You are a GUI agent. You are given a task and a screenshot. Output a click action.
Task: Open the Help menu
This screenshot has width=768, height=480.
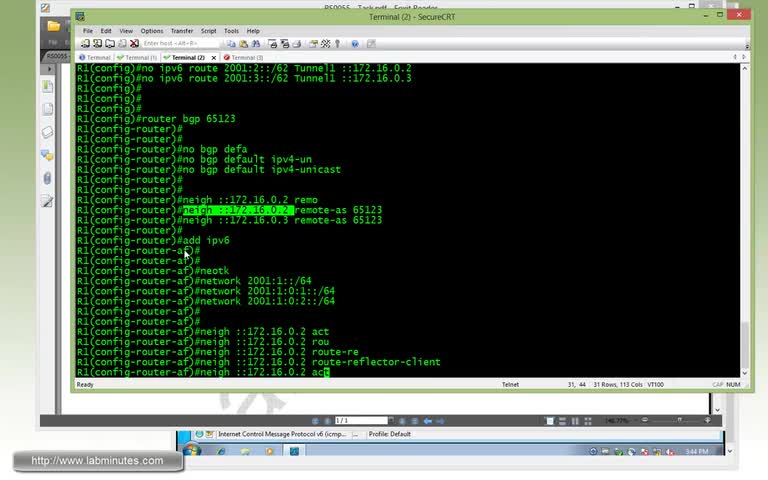pos(253,31)
